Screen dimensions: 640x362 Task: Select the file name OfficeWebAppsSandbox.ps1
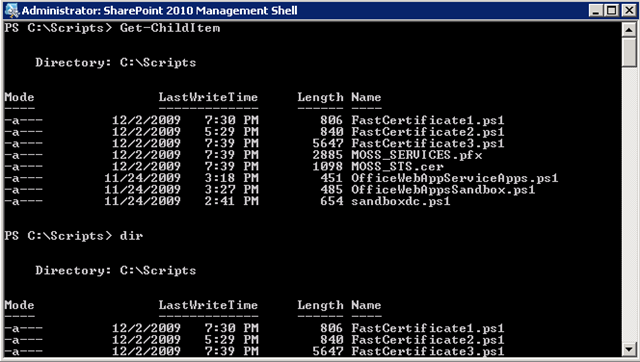tap(443, 190)
